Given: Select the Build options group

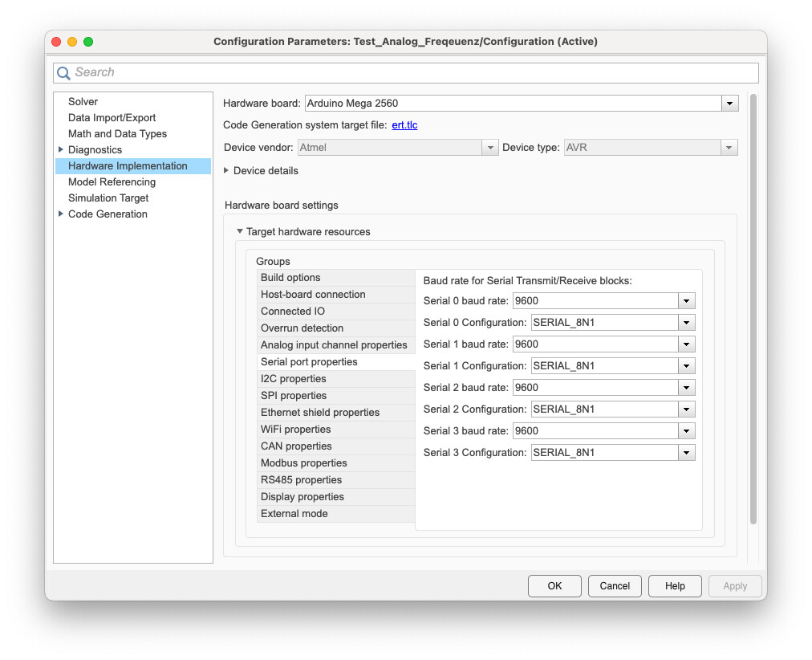Looking at the screenshot, I should coord(292,277).
